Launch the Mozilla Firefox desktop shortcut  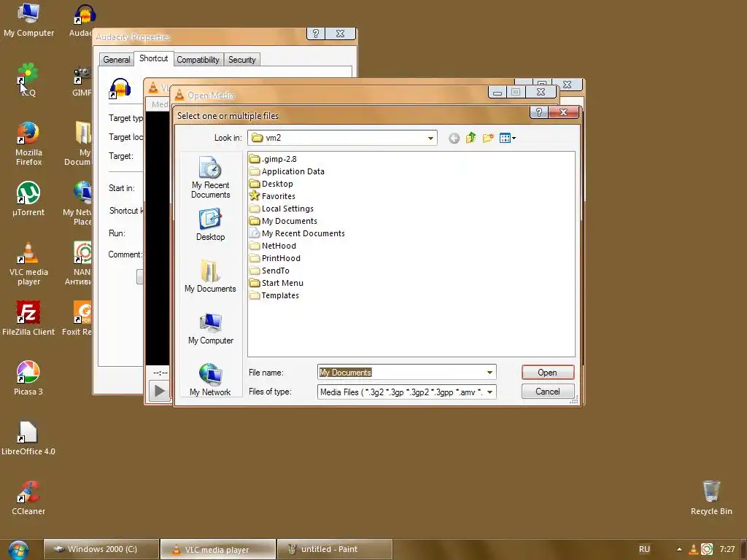click(28, 144)
